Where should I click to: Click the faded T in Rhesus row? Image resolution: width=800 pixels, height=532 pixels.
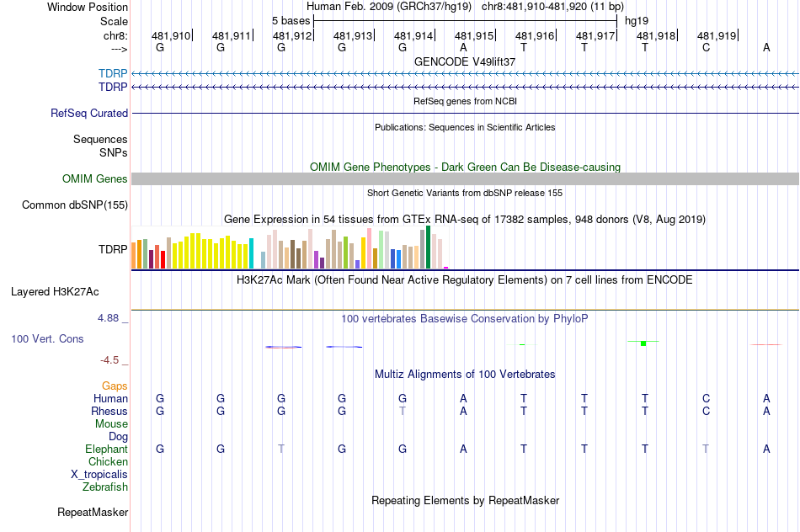pyautogui.click(x=403, y=411)
